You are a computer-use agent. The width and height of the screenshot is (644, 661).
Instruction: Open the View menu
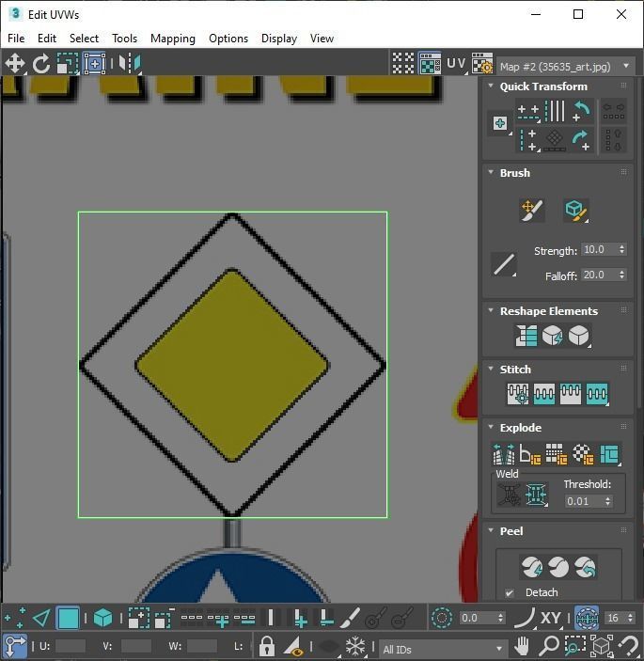pyautogui.click(x=322, y=39)
